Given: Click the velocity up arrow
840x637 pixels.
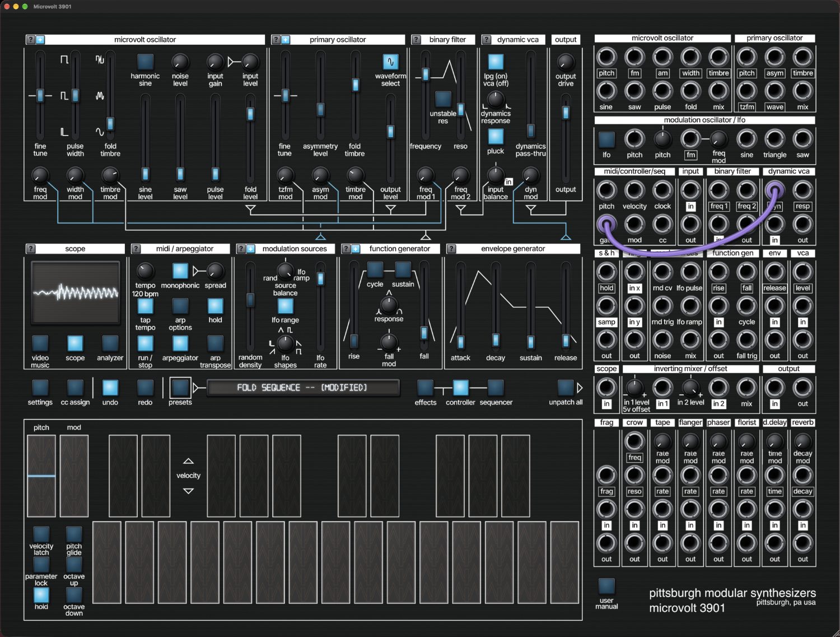Looking at the screenshot, I should [188, 461].
